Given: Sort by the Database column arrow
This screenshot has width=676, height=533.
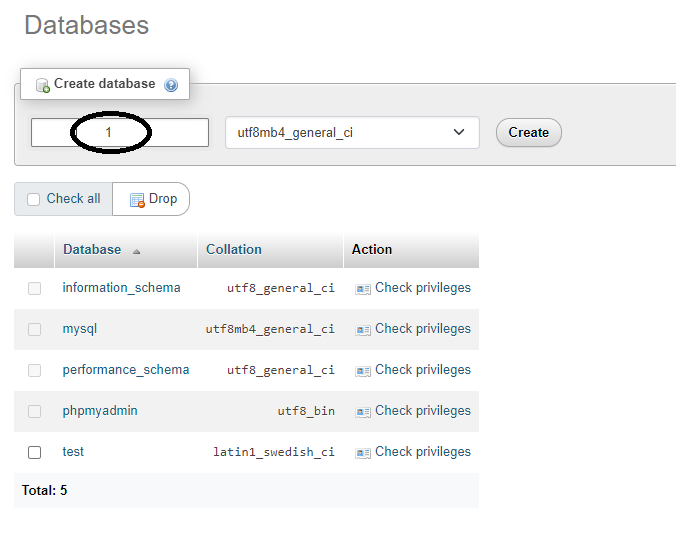Looking at the screenshot, I should click(136, 251).
